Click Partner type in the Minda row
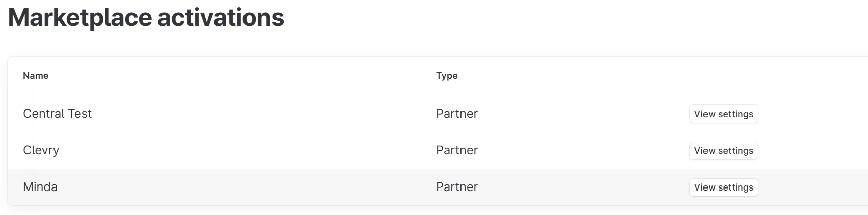This screenshot has width=868, height=215. click(x=456, y=187)
